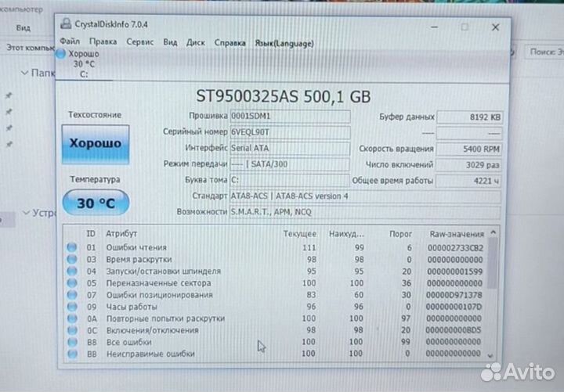
Task: Click the Текущее column header
Action: coord(299,234)
